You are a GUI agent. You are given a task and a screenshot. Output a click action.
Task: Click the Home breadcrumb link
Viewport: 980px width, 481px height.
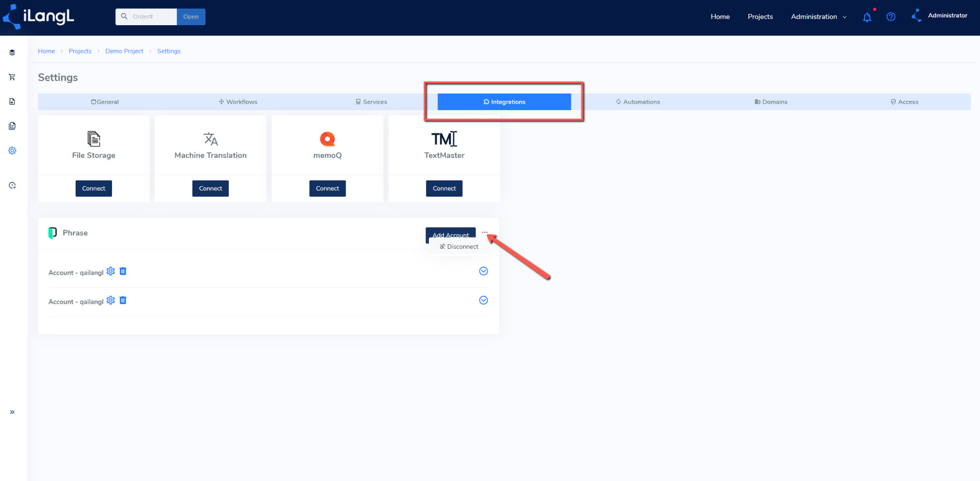pyautogui.click(x=47, y=51)
